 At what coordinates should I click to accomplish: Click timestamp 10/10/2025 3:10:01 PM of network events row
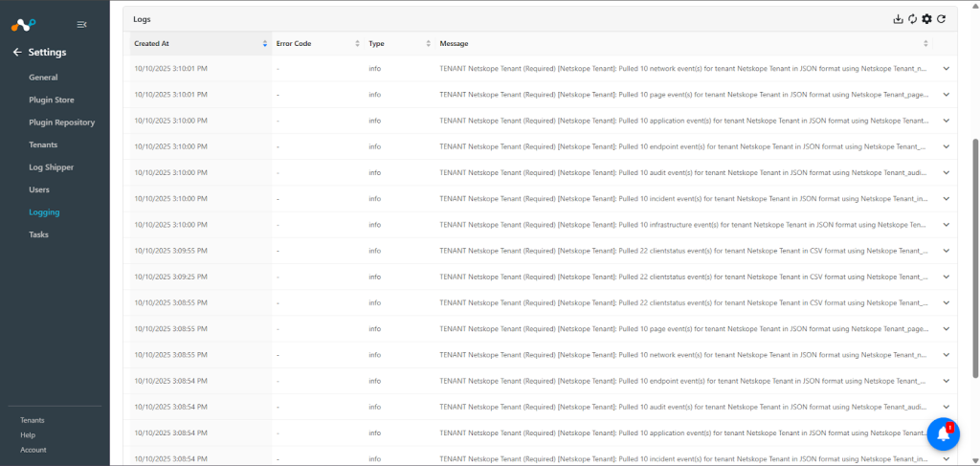click(x=170, y=68)
